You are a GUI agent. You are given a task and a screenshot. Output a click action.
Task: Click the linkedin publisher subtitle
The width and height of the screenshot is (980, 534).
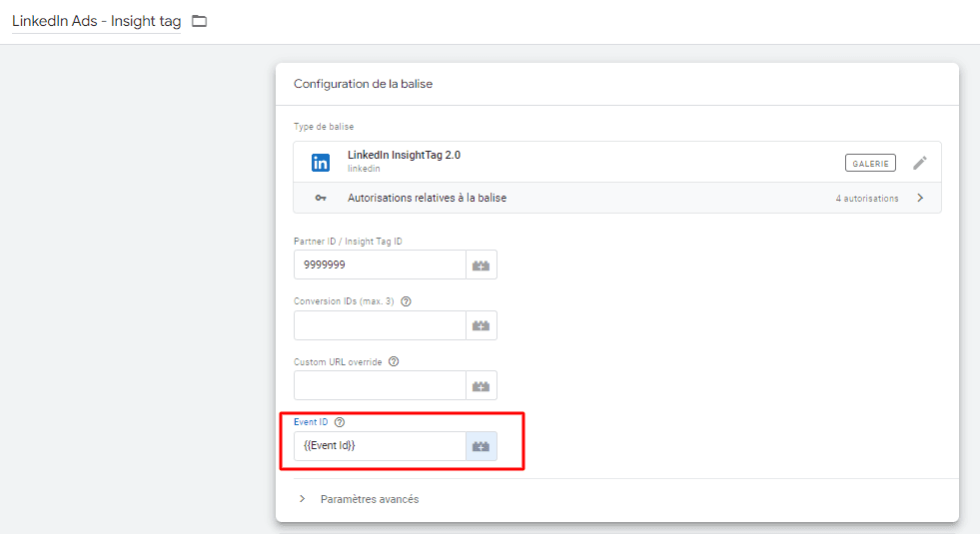[364, 169]
